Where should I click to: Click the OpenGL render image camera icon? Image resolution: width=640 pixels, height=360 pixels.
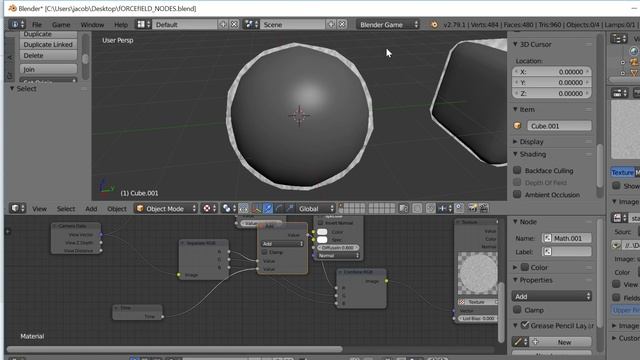coord(472,209)
